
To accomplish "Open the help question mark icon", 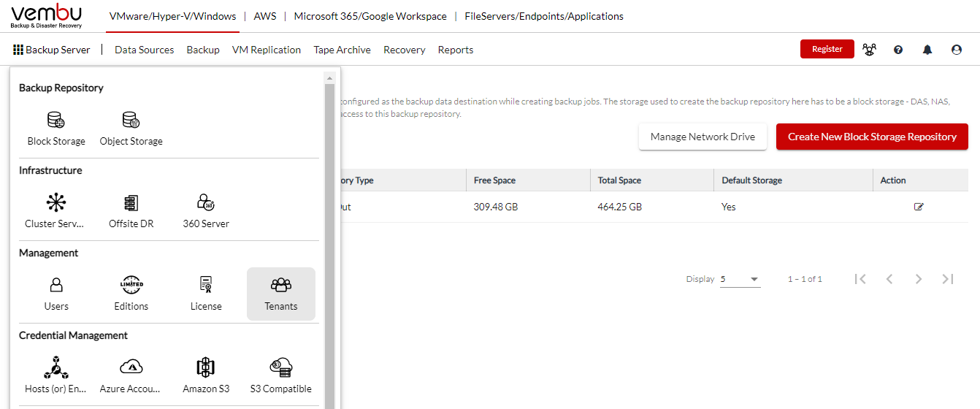I will coord(898,50).
